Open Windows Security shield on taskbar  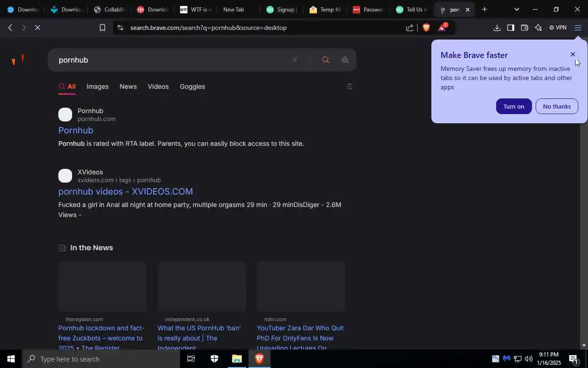[214, 359]
